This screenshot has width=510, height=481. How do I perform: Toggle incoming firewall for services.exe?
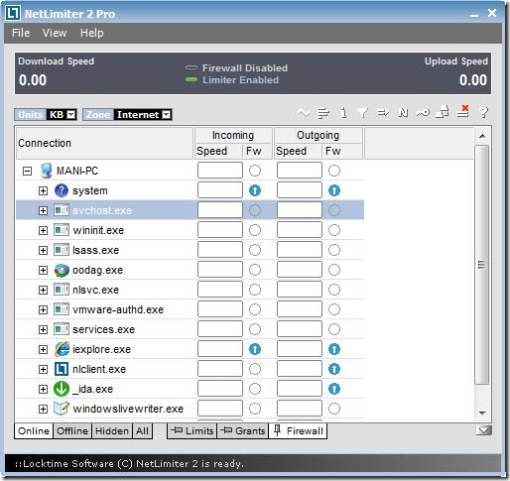255,329
